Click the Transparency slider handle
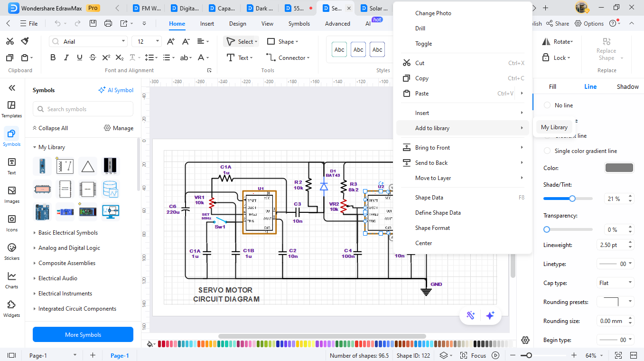644x361 pixels. (547, 229)
